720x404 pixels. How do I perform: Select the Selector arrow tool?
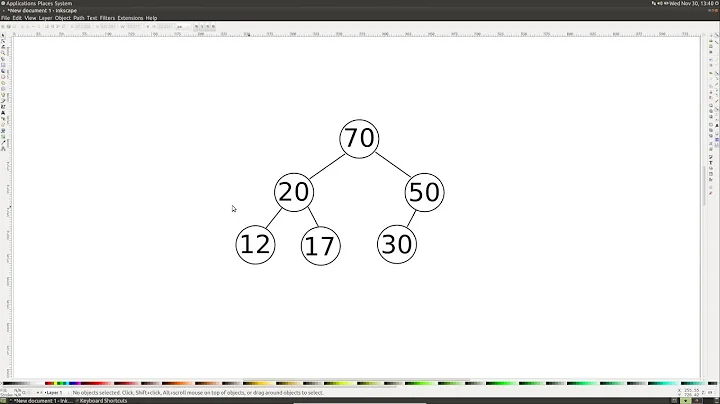(3, 35)
